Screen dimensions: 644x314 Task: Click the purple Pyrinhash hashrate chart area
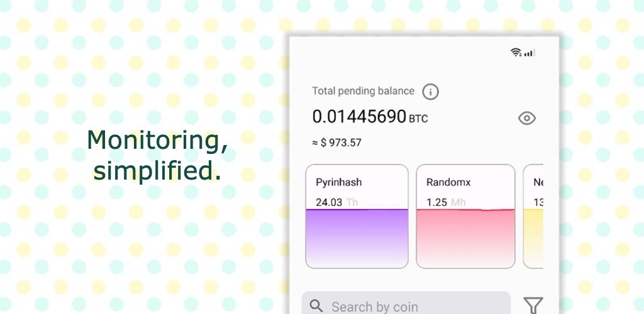click(x=357, y=239)
